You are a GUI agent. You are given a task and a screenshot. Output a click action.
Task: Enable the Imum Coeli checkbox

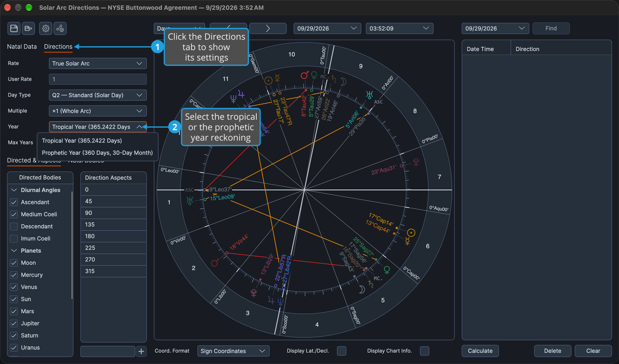tap(14, 239)
